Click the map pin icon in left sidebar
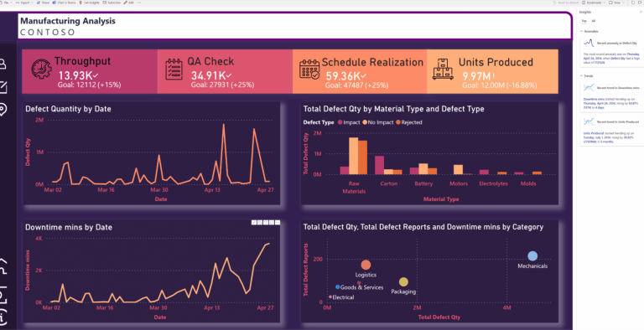This screenshot has height=330, width=644. pyautogui.click(x=3, y=109)
